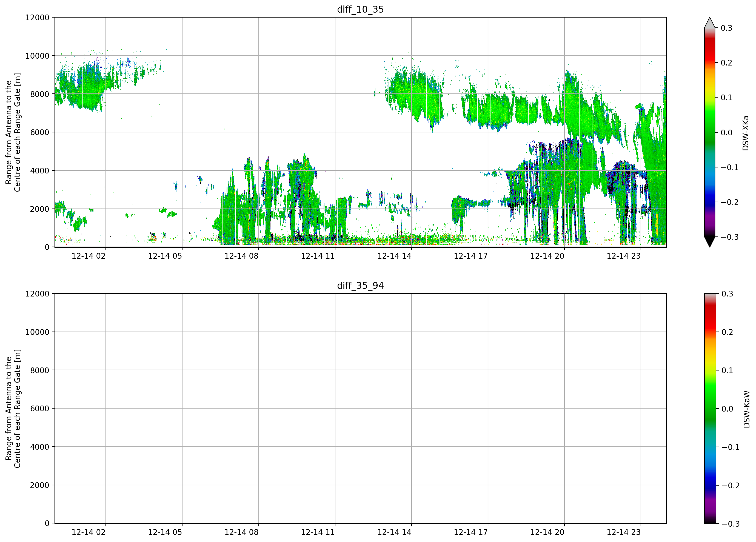Click the black lower arrow of DSW-XKa colorbar
756x542 pixels.
click(x=710, y=242)
